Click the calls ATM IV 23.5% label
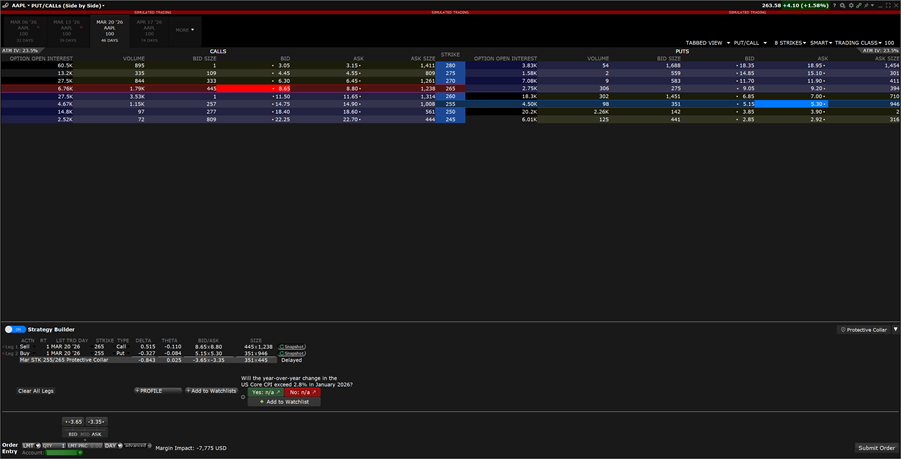This screenshot has height=459, width=901. (20, 51)
